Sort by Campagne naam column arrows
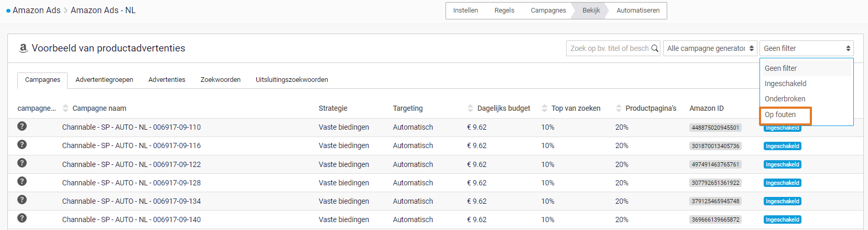The height and width of the screenshot is (230, 868). point(66,108)
